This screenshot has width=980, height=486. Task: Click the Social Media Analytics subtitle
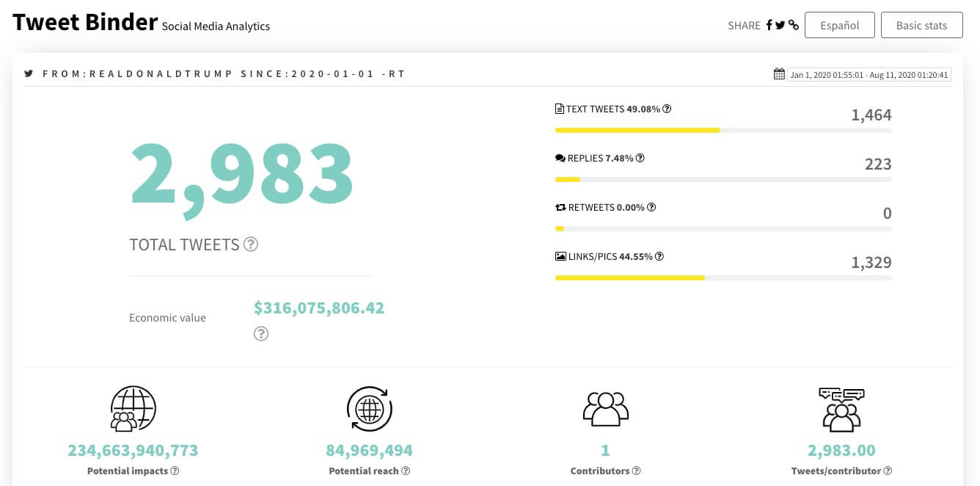216,26
